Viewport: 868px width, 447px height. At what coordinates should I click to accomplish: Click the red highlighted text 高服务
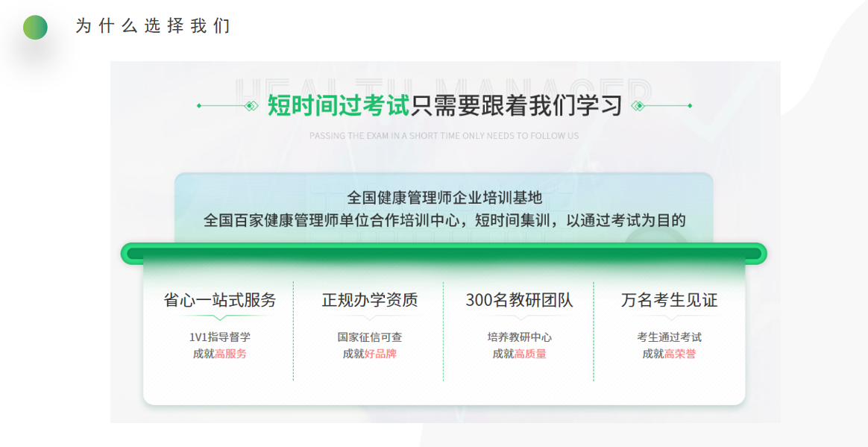230,354
